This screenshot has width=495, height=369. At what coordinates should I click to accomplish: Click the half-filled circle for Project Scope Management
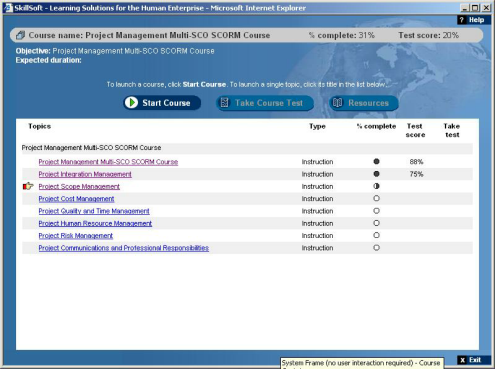376,186
